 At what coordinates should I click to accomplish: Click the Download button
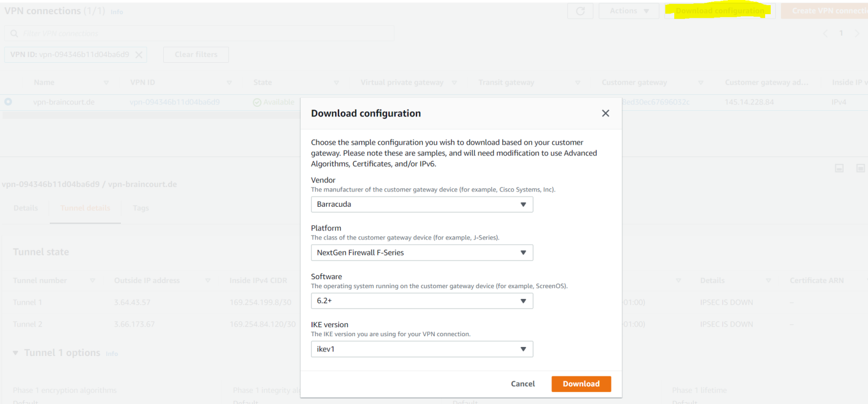pos(581,384)
